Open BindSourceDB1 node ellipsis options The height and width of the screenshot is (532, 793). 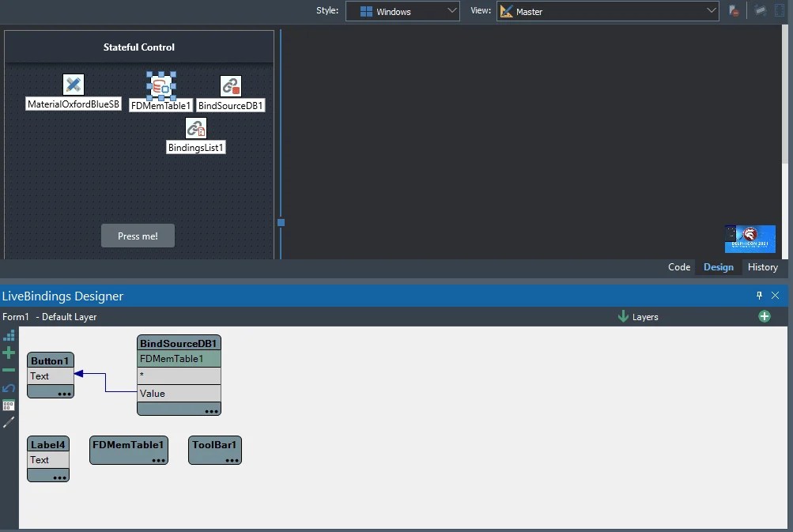point(211,411)
